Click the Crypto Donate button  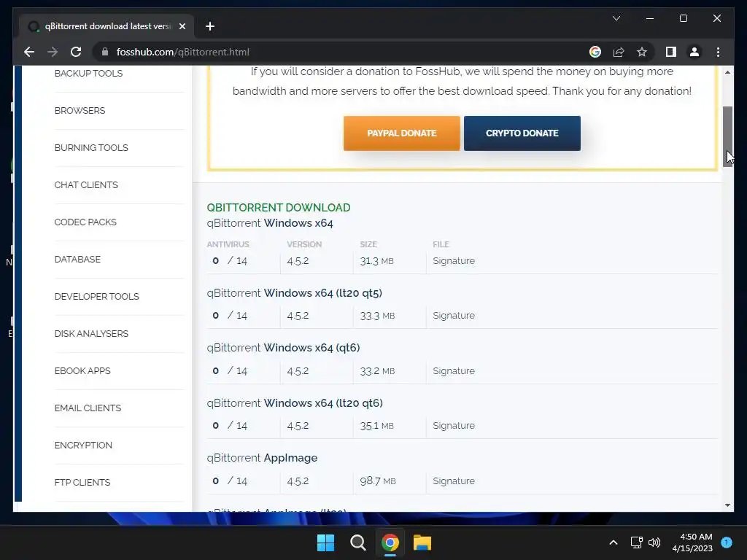click(522, 133)
